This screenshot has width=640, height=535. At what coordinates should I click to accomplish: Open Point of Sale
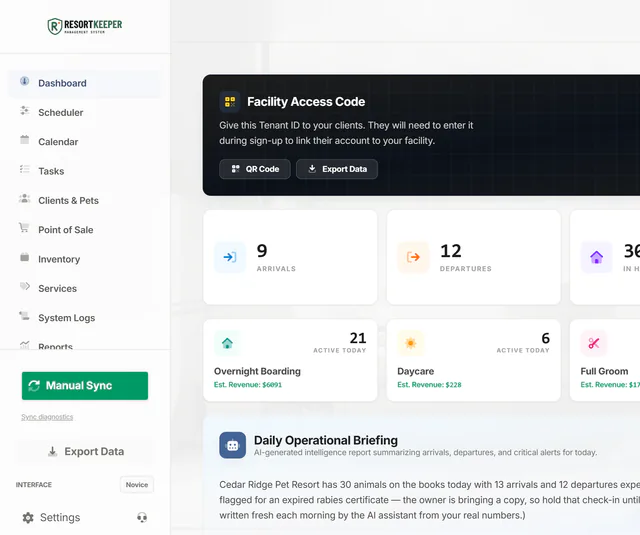[85, 230]
